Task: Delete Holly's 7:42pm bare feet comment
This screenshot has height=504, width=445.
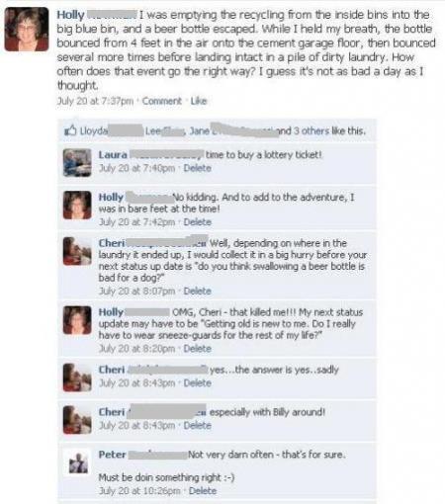Action: click(x=198, y=222)
